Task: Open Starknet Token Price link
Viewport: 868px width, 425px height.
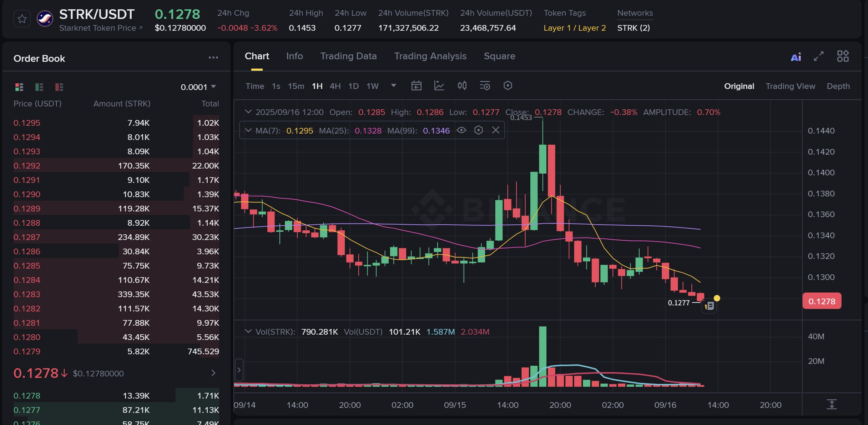Action: coord(101,28)
